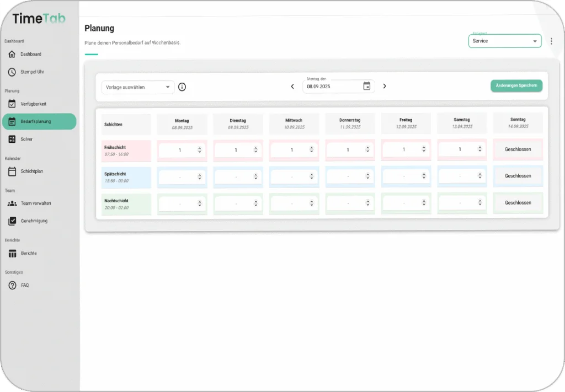
Task: Open three-dot more options menu
Action: point(551,41)
